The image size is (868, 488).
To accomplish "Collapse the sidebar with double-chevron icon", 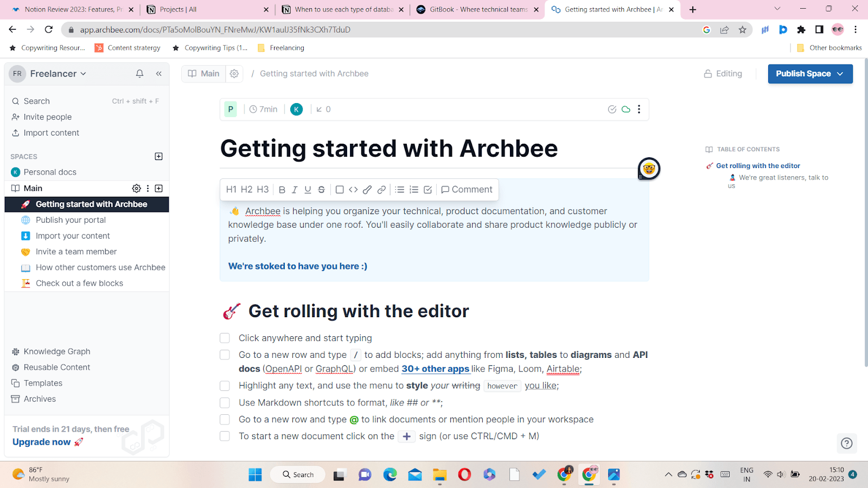I will (x=159, y=74).
